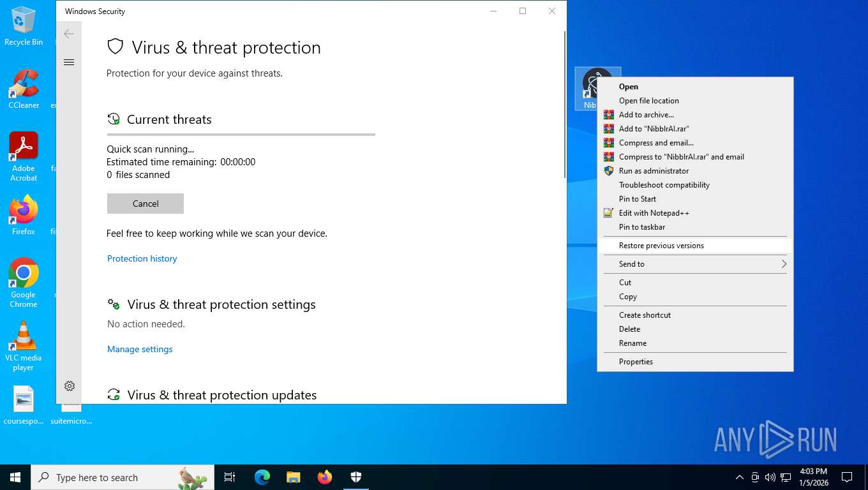Choose Delete in context menu
This screenshot has width=868, height=490.
(x=695, y=329)
